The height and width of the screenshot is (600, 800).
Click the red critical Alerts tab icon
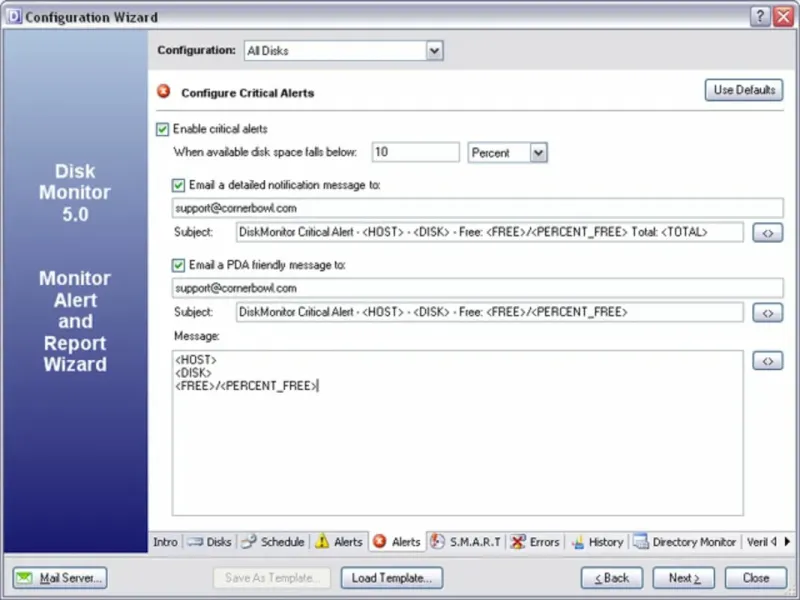tap(380, 541)
